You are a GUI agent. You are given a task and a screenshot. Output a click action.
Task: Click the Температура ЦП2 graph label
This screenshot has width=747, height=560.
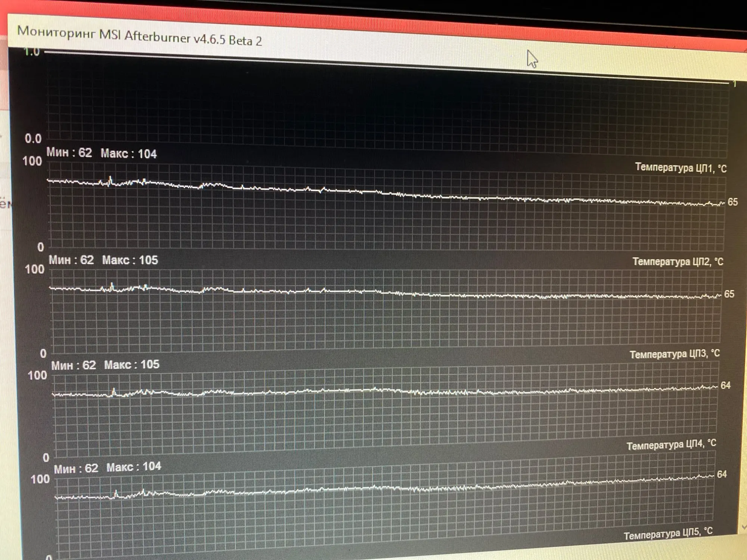[677, 262]
